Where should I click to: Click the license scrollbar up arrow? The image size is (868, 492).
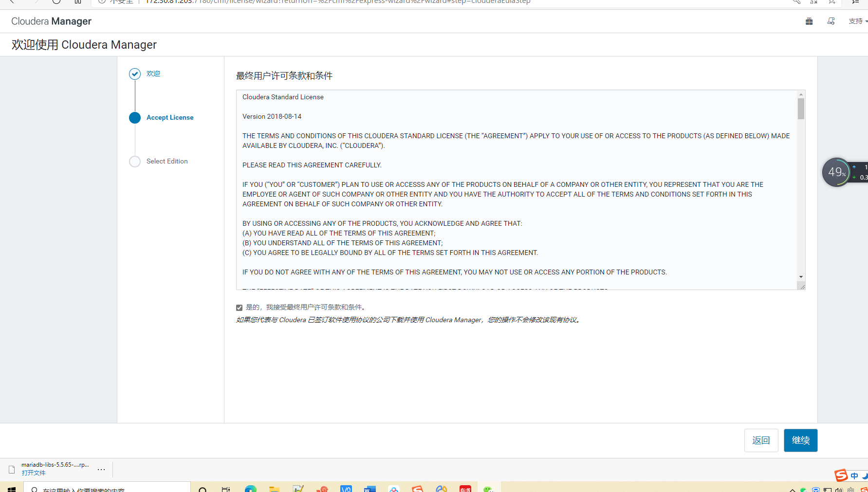click(801, 94)
